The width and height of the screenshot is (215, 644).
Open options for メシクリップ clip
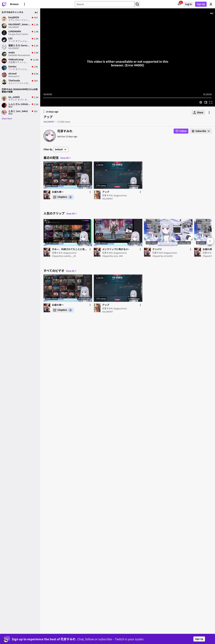(x=140, y=249)
